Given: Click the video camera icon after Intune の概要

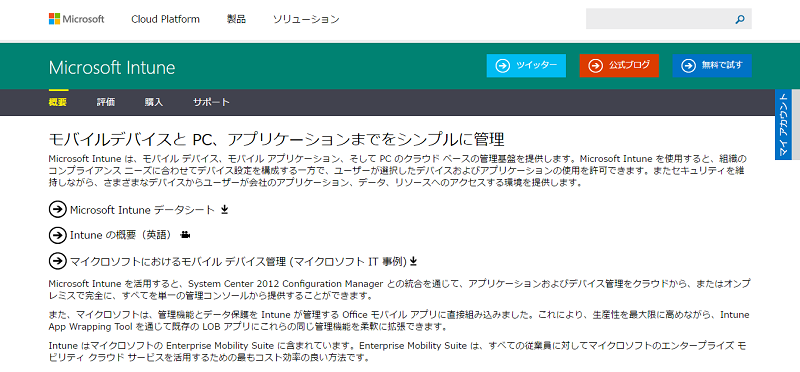Looking at the screenshot, I should tap(186, 235).
